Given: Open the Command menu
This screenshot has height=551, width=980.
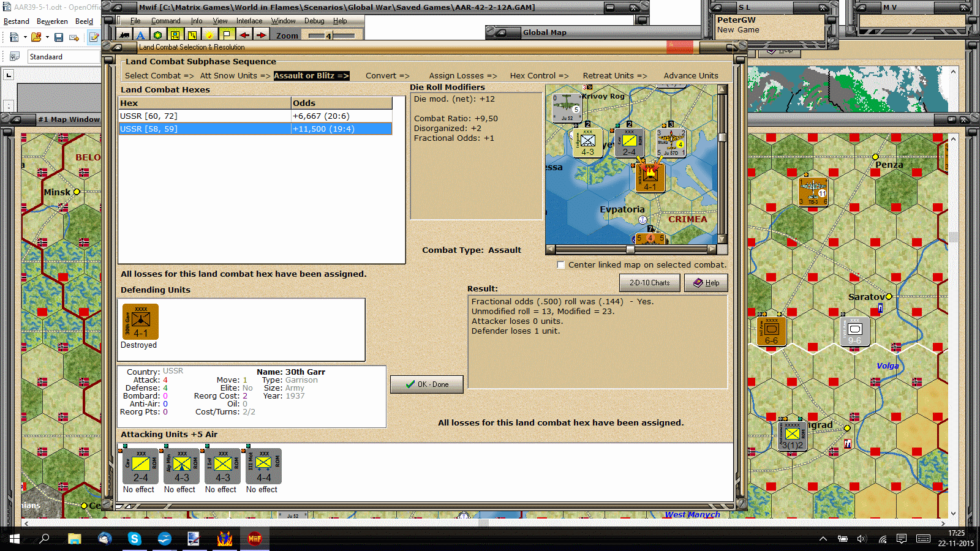Looking at the screenshot, I should pyautogui.click(x=166, y=21).
